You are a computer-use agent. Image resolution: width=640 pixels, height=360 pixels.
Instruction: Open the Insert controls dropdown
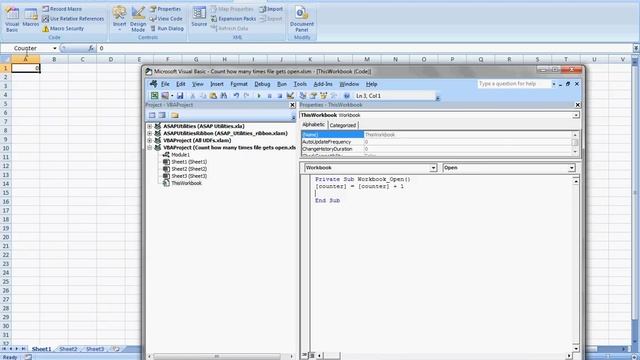[120, 19]
